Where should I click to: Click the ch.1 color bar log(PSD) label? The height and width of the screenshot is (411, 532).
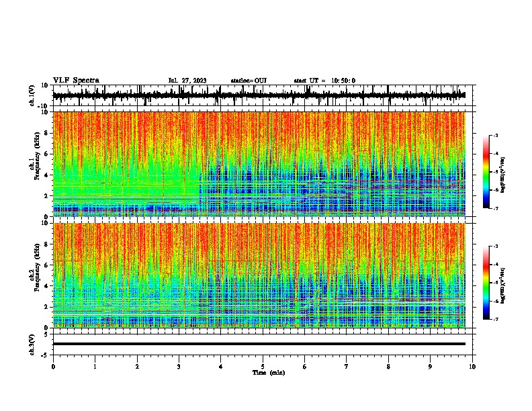pyautogui.click(x=503, y=175)
